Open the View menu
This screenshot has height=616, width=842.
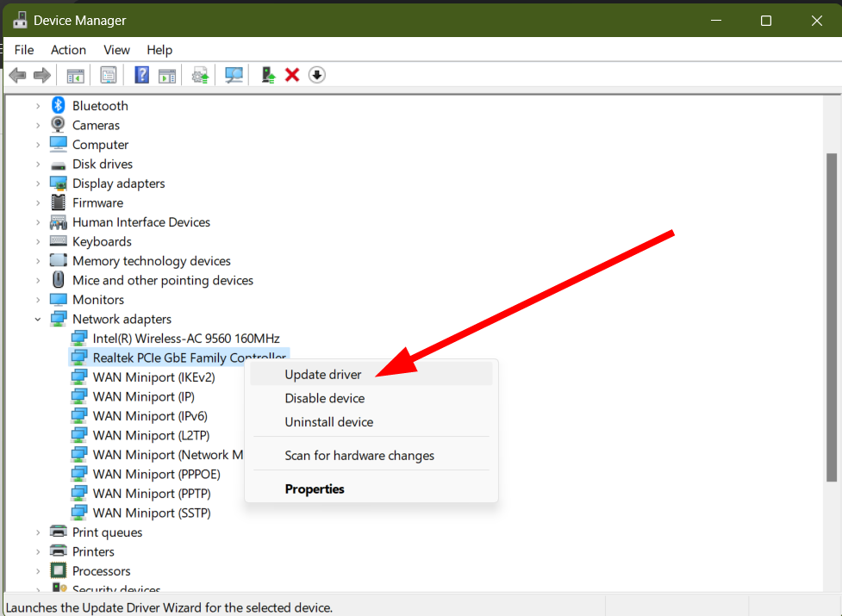[116, 50]
